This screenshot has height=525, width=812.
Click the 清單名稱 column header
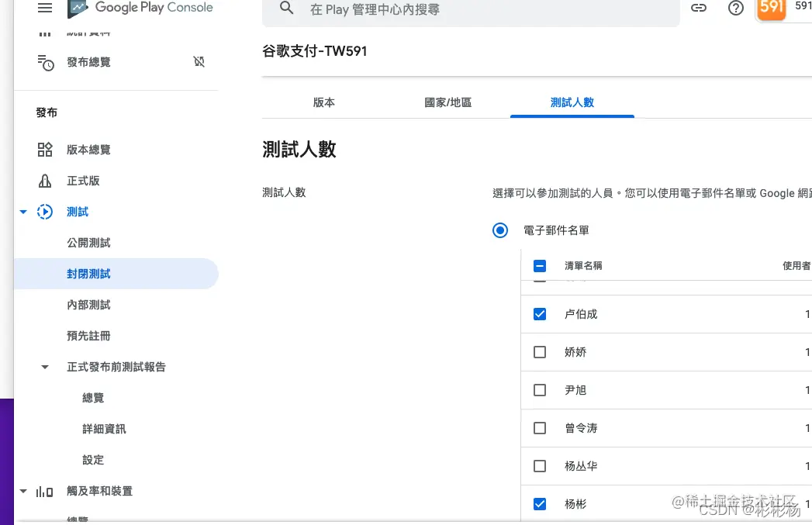click(583, 266)
